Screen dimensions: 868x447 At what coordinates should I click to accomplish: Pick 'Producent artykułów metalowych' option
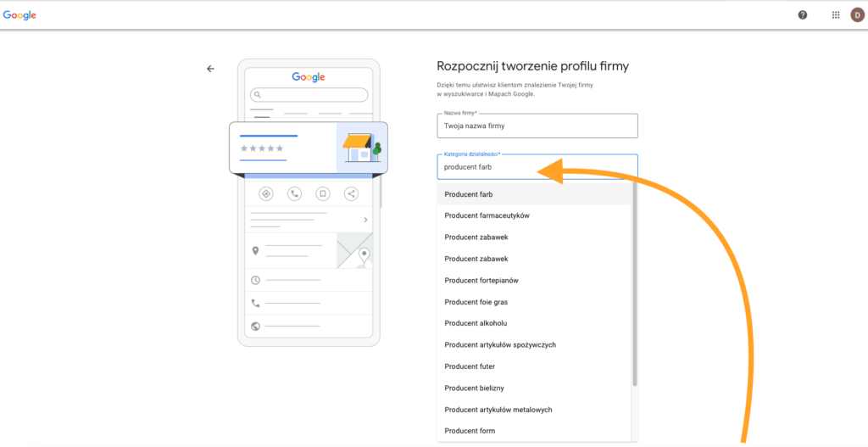534,410
